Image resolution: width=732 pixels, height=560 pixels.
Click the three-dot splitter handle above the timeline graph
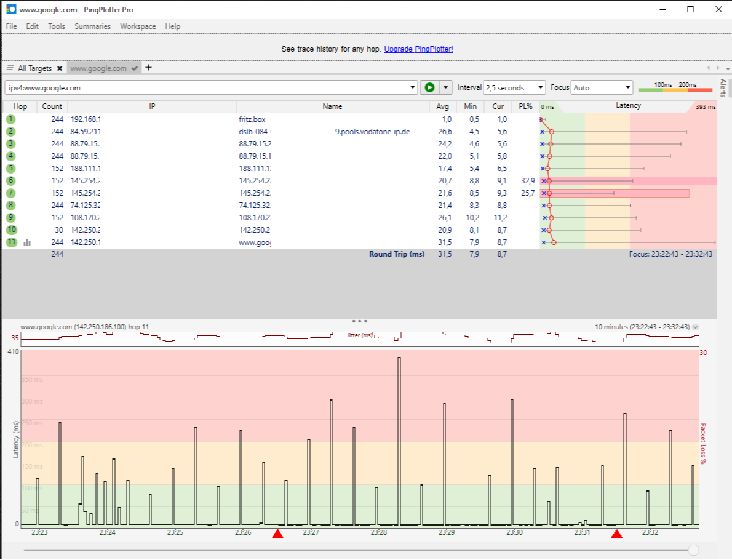(359, 321)
